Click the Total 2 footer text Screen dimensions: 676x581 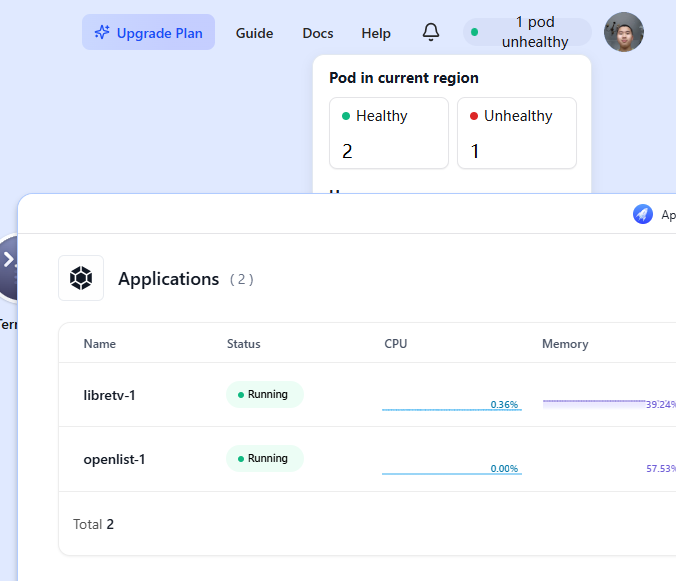click(93, 524)
